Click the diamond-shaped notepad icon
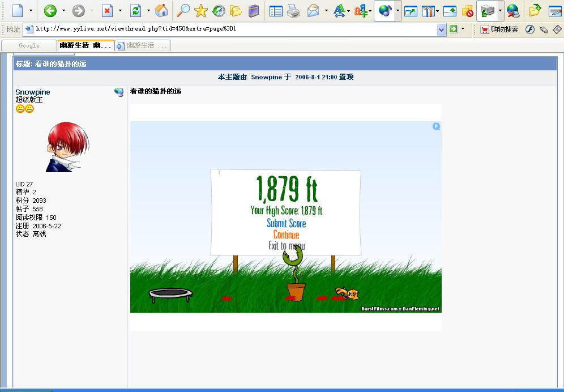Screen dimensions: 564x392 pos(557,29)
